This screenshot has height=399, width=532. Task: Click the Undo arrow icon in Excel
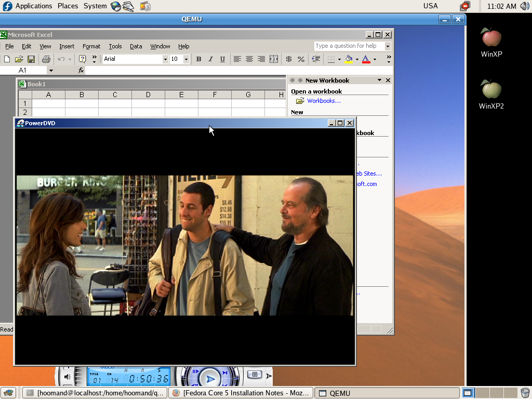61,59
